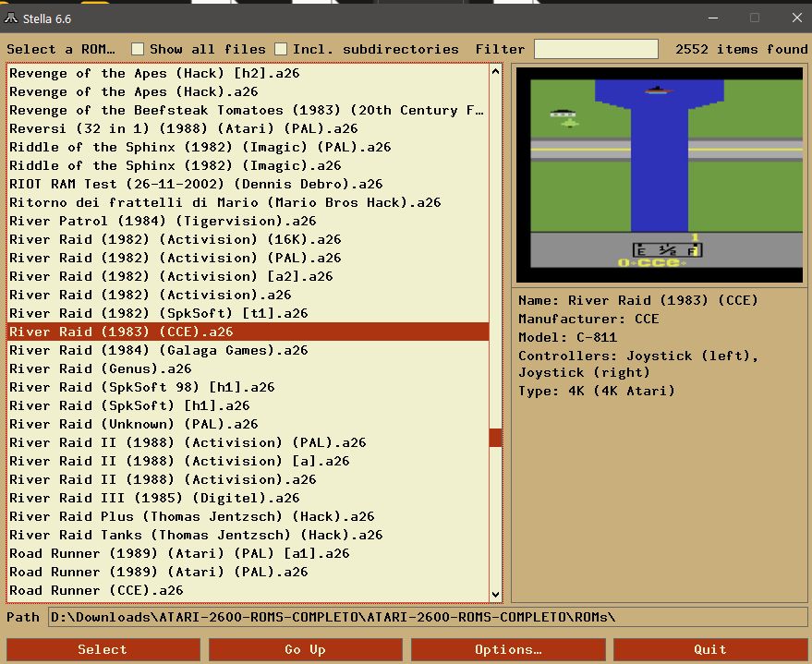Viewport: 812px width, 664px height.
Task: Select River Patrol (1984) (Tigervision).a26
Action: [x=248, y=221]
